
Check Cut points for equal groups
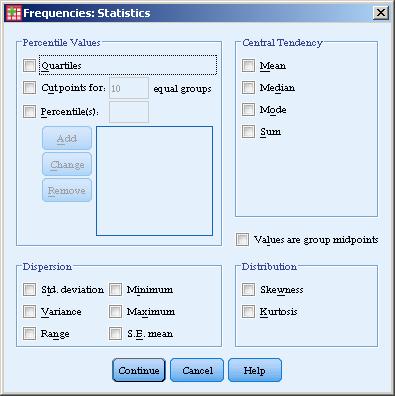pyautogui.click(x=29, y=88)
